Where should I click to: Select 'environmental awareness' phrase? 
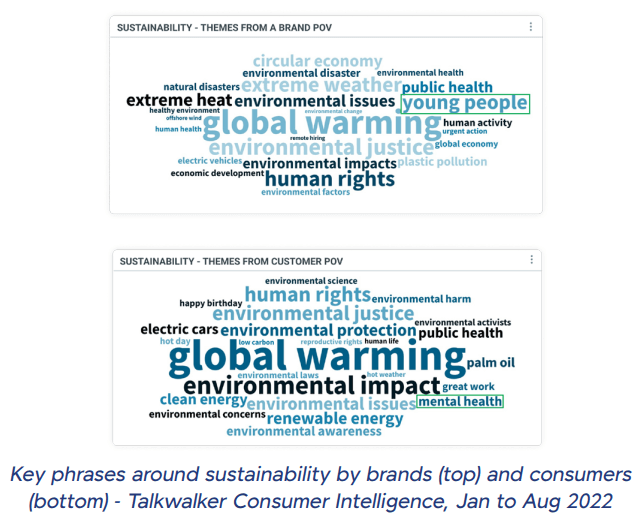click(x=304, y=432)
